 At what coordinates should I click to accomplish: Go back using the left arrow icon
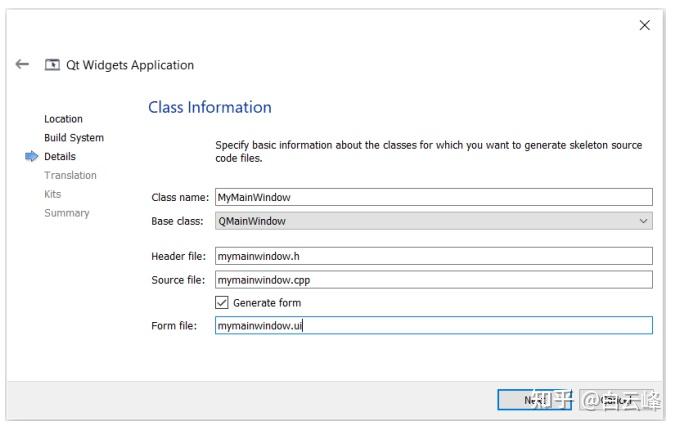pyautogui.click(x=22, y=65)
